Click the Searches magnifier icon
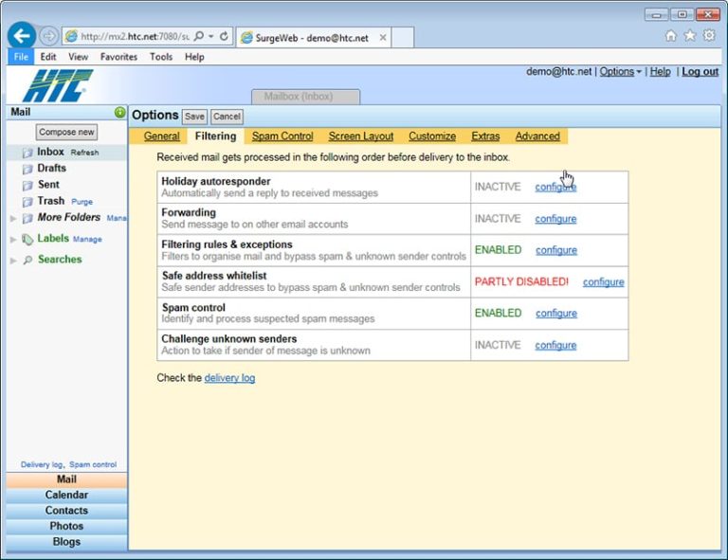728x560 pixels. (27, 260)
